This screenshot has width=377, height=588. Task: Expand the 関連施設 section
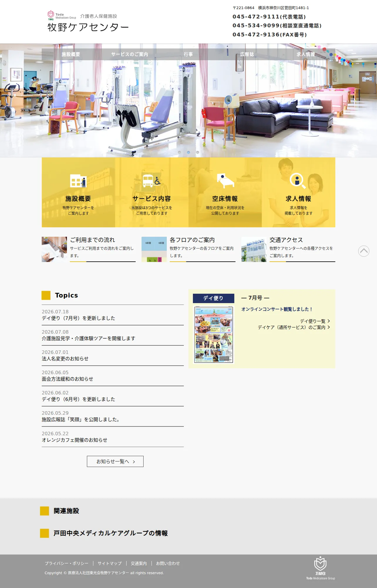[x=66, y=511]
